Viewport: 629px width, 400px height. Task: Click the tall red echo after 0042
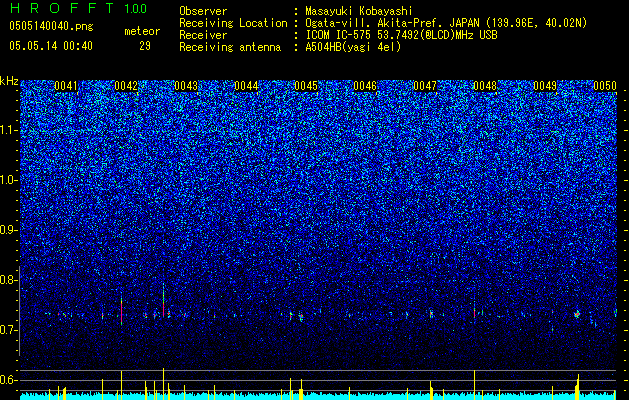[164, 300]
